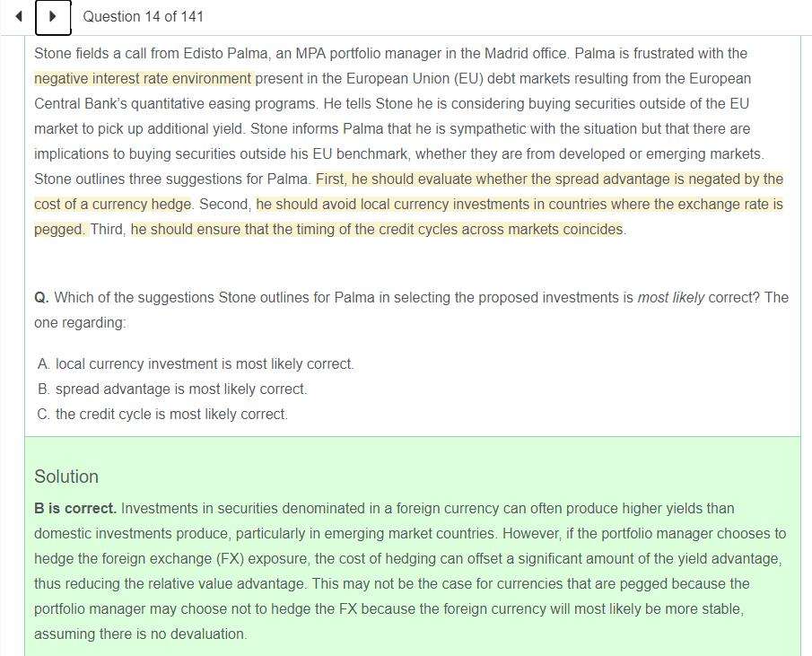The height and width of the screenshot is (656, 812).
Task: Click the Question 14 of 141 counter
Action: click(x=143, y=16)
